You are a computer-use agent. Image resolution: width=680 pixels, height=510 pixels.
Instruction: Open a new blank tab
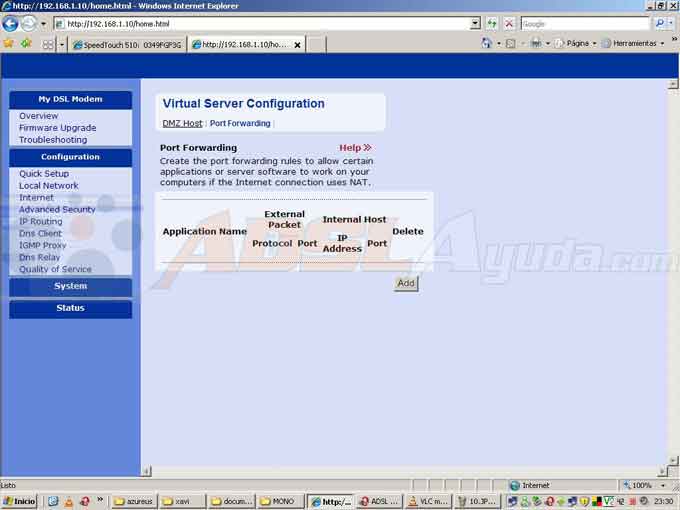(316, 45)
